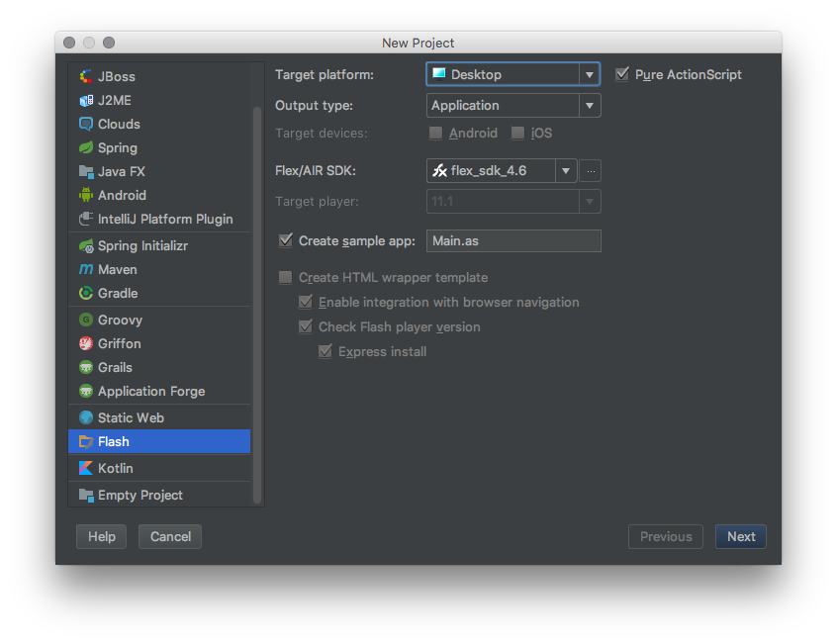The image size is (837, 644).
Task: Click the Previous button
Action: (666, 536)
